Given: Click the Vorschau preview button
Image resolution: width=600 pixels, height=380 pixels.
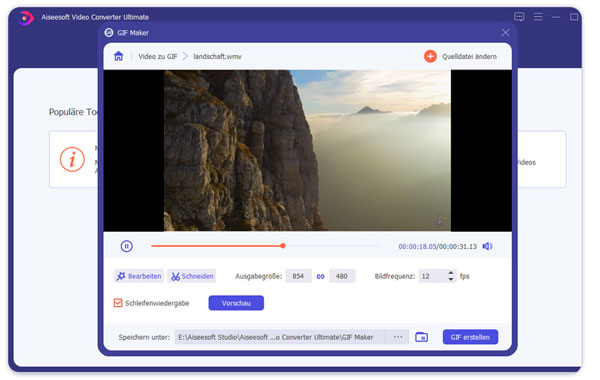Looking at the screenshot, I should point(236,303).
